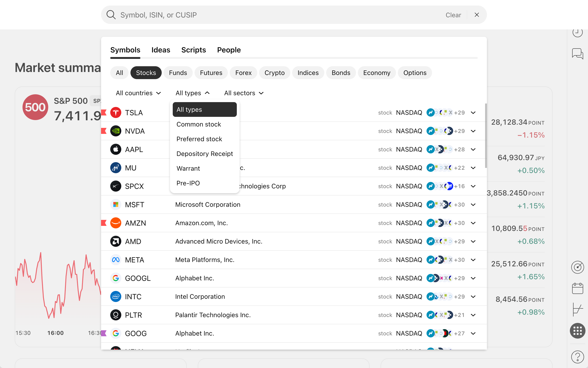Select the Stocks filter chip
Image resolution: width=588 pixels, height=368 pixels.
click(x=146, y=73)
